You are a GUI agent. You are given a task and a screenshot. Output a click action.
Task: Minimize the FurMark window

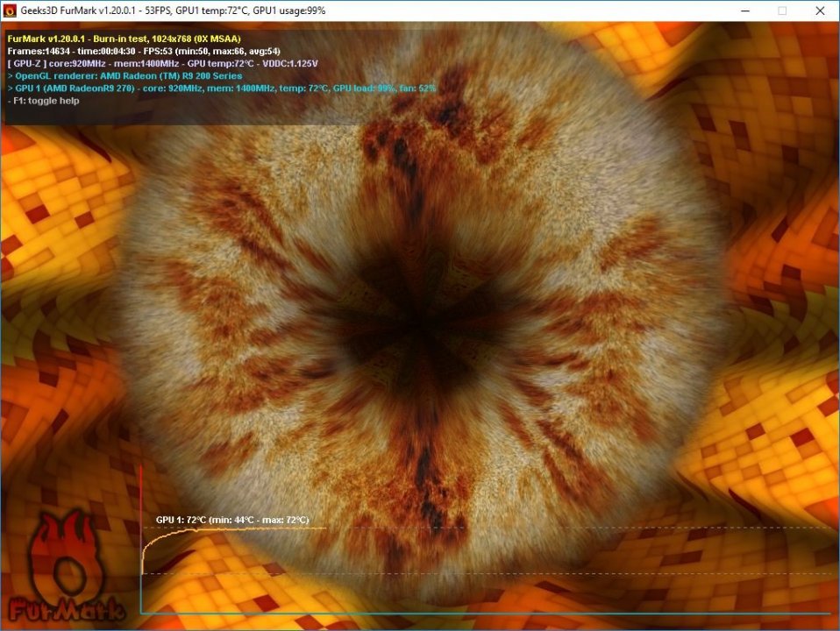(x=745, y=11)
